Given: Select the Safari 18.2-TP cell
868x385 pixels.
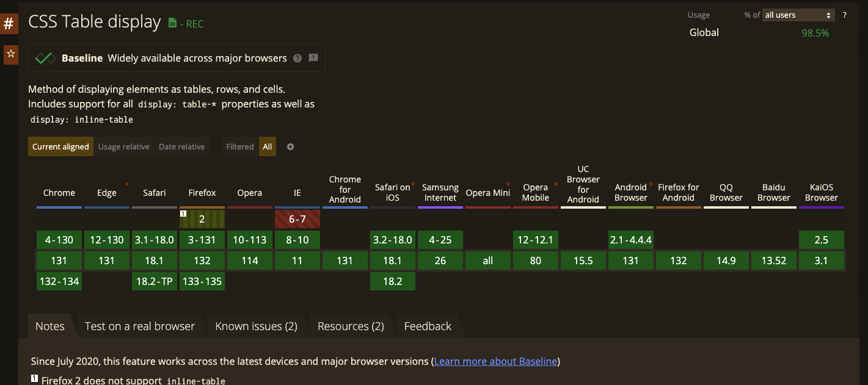Looking at the screenshot, I should (155, 281).
